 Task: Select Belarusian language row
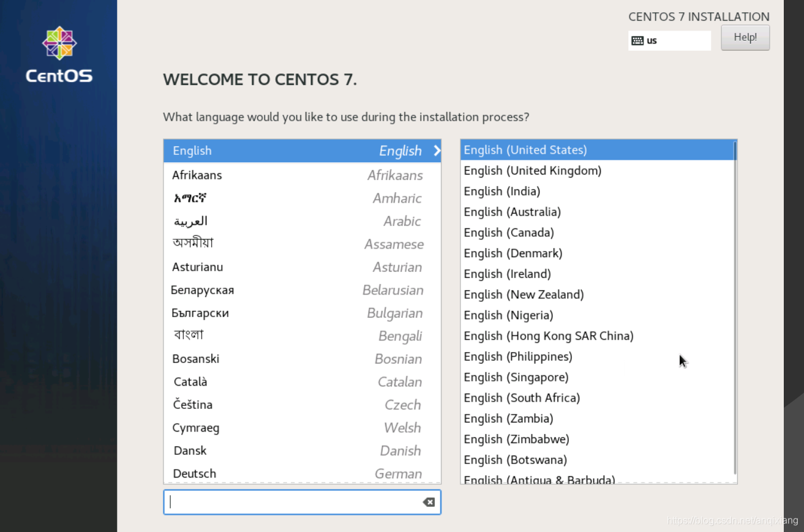302,290
